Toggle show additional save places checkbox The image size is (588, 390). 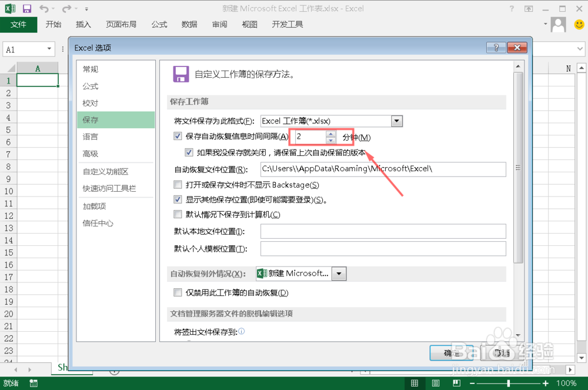pos(178,199)
